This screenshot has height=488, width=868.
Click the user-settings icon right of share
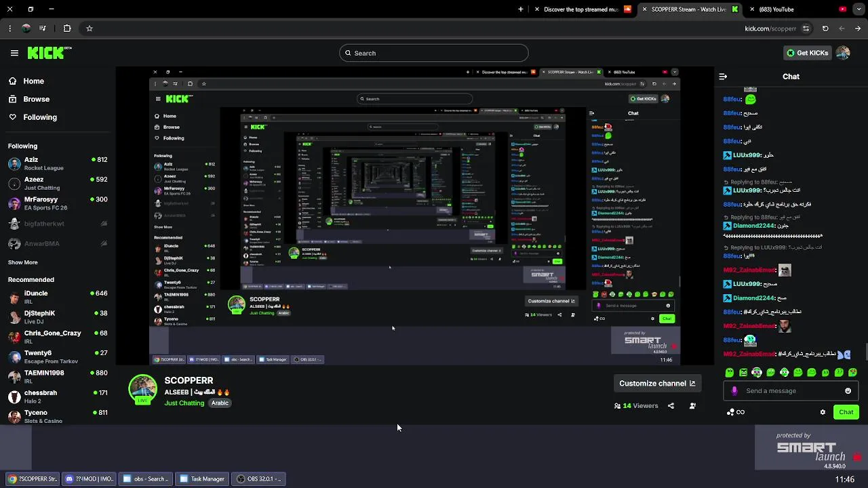point(692,406)
